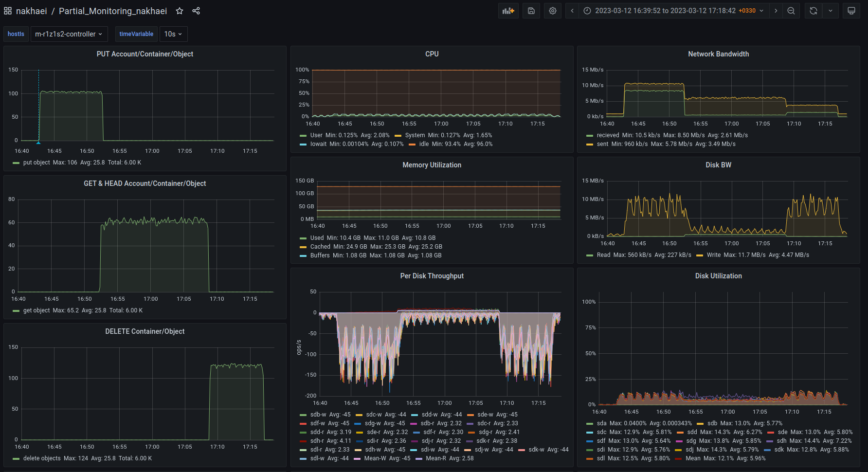The image size is (868, 472).
Task: Expand the refresh interval dropdown arrow
Action: (x=831, y=11)
